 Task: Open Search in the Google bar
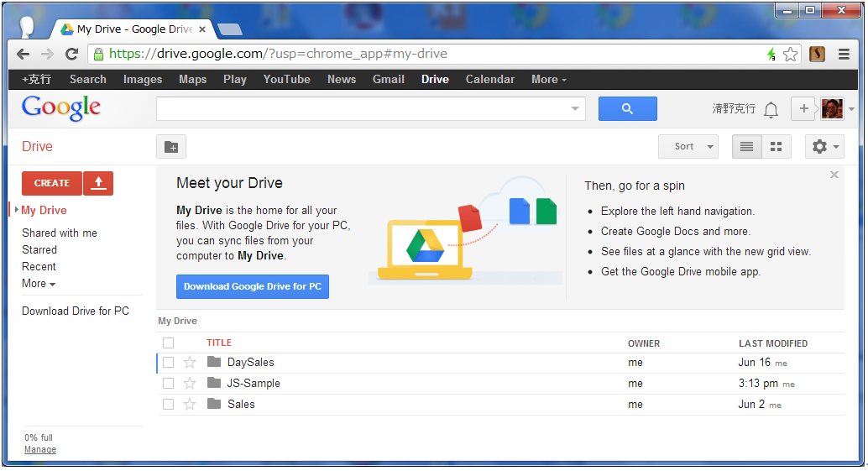[88, 80]
